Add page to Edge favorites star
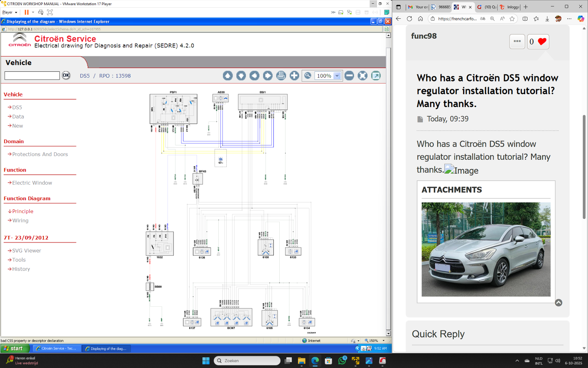The image size is (588, 368). click(x=512, y=19)
